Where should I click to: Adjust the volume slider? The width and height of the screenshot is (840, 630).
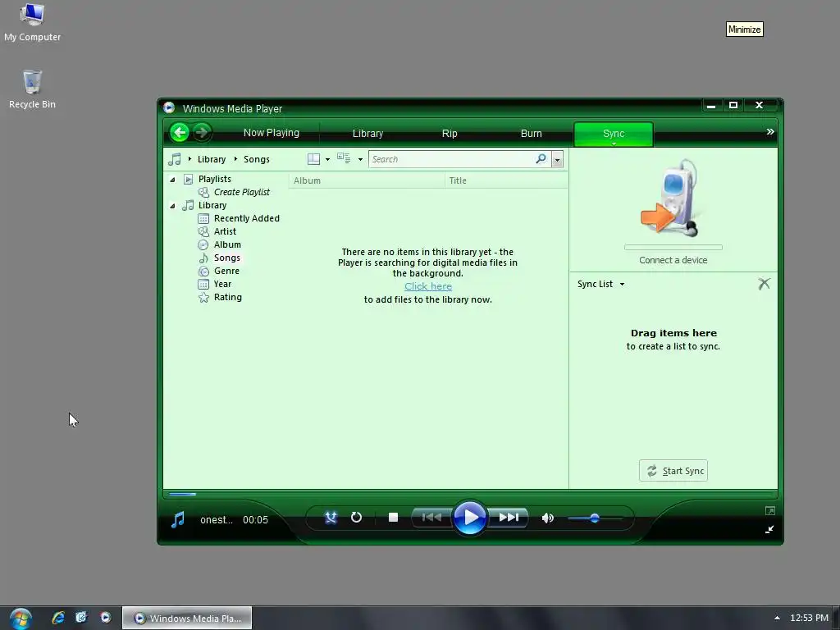tap(595, 518)
